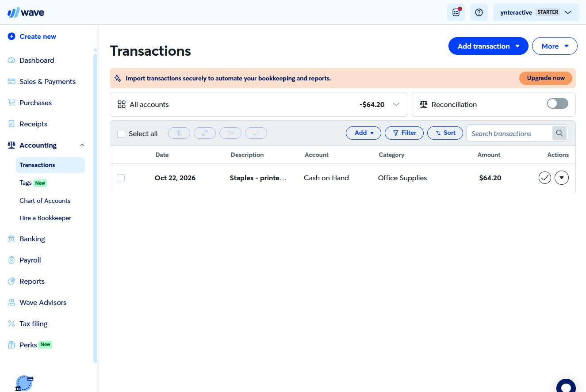Click the Upgrade now button
The height and width of the screenshot is (392, 586).
click(x=546, y=78)
